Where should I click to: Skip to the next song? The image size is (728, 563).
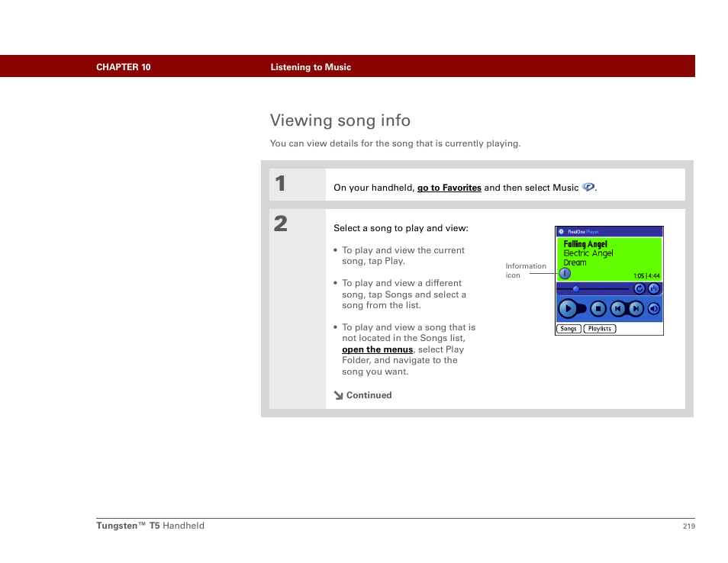tap(636, 309)
